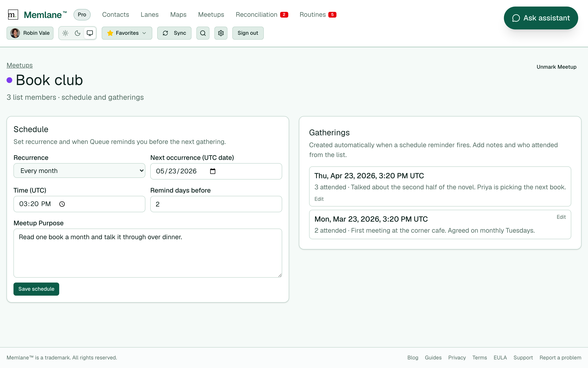
Task: Click Unmark Meetup
Action: pos(556,67)
